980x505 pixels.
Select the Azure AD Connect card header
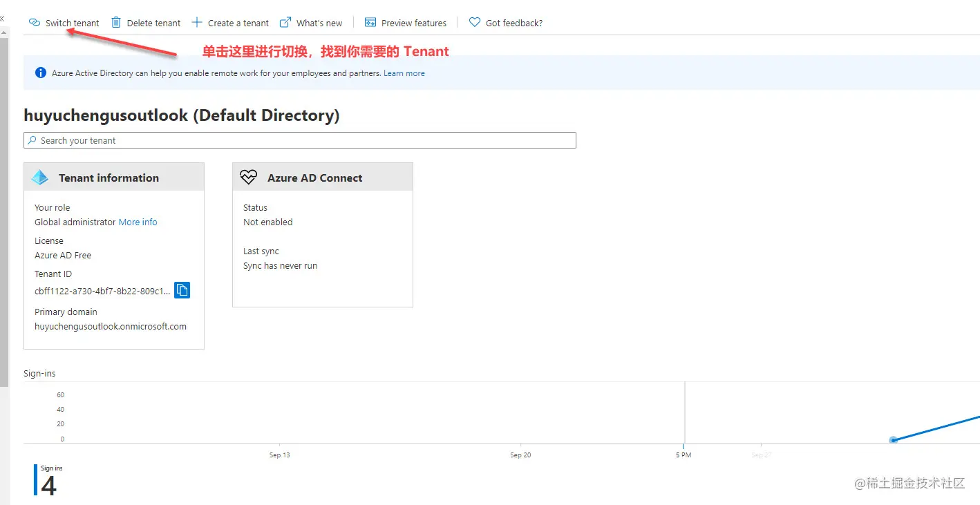coord(323,177)
